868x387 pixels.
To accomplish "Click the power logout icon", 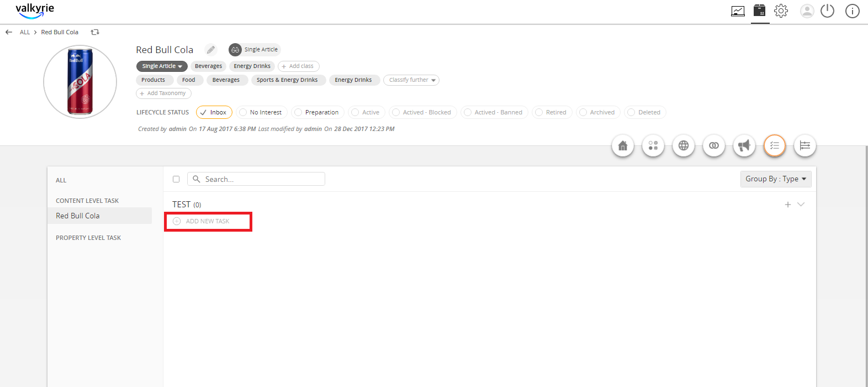I will [827, 11].
